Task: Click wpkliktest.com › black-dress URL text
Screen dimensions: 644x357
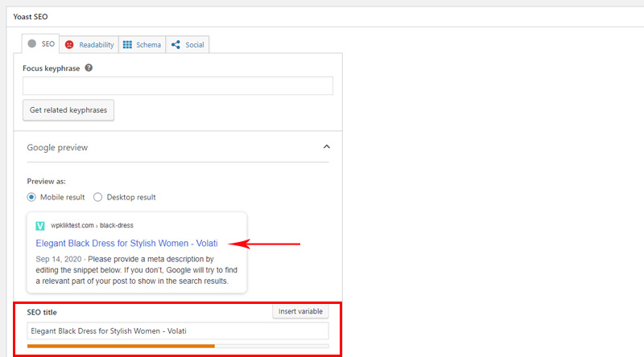Action: pyautogui.click(x=92, y=225)
